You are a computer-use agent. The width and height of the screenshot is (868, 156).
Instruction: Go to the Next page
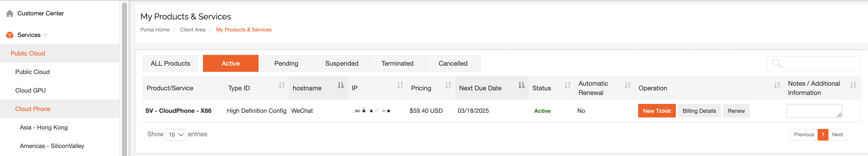pos(837,134)
